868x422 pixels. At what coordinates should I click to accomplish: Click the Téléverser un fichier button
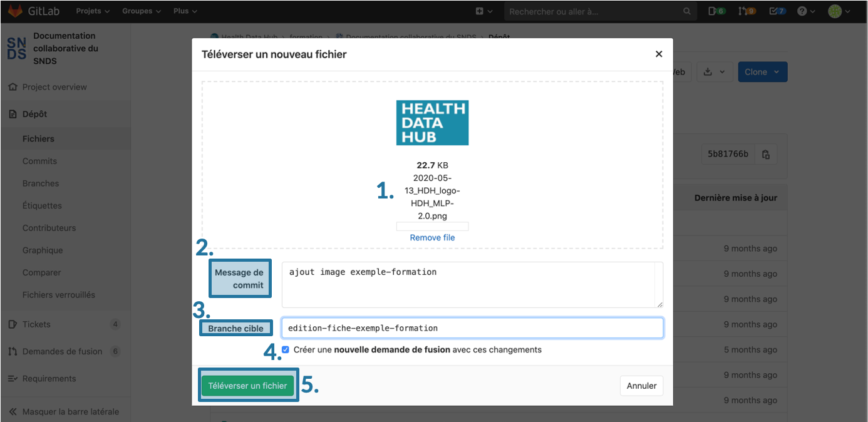click(248, 386)
